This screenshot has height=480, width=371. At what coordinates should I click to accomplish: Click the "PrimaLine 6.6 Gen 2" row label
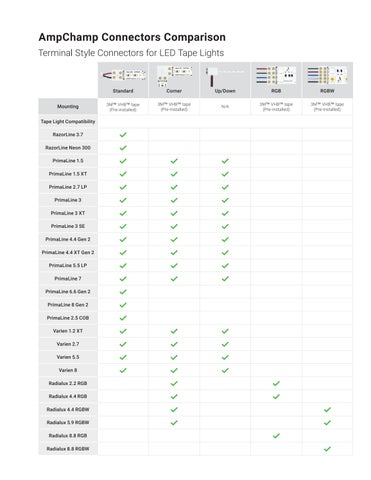(68, 292)
